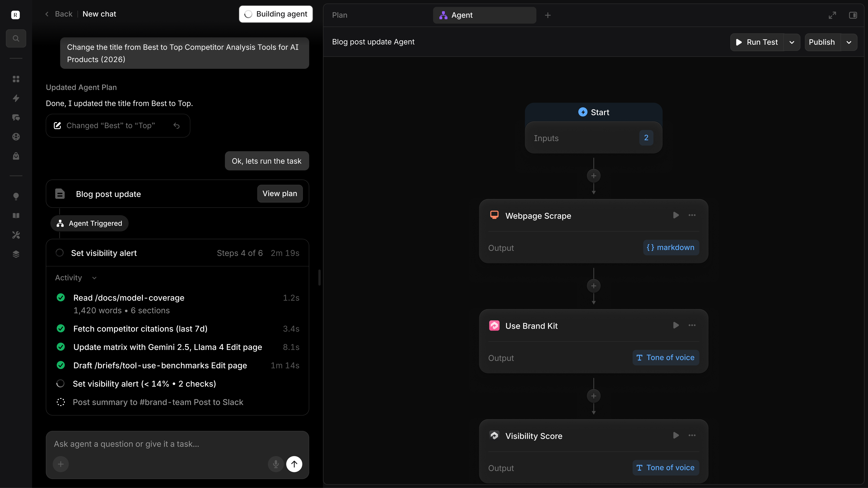The image size is (868, 488).
Task: Expand the Start node Inputs row
Action: click(594, 138)
